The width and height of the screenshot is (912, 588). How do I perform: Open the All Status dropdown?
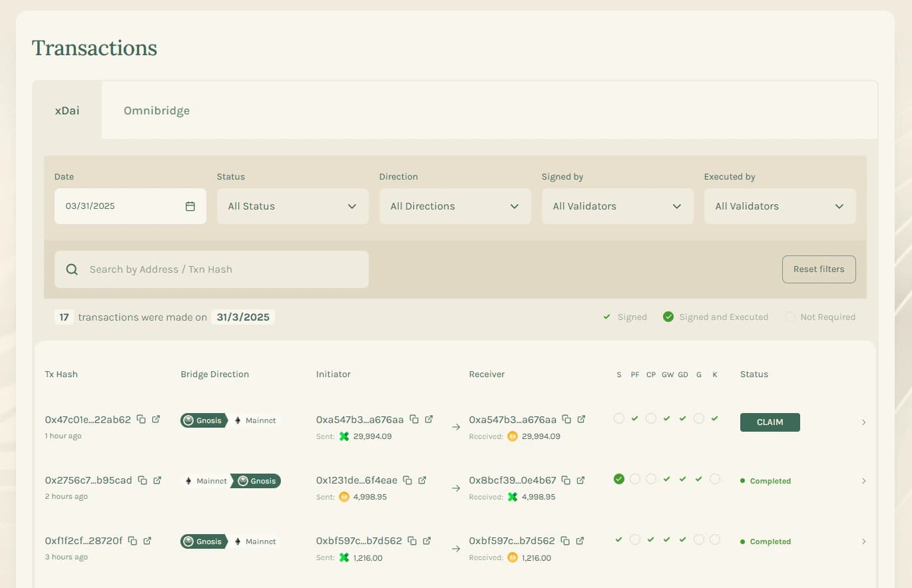[x=292, y=206]
